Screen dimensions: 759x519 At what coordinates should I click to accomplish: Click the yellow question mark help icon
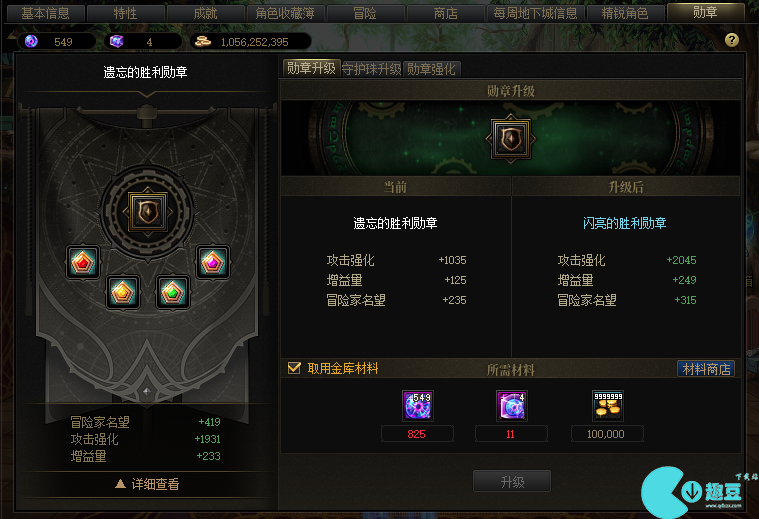point(731,40)
